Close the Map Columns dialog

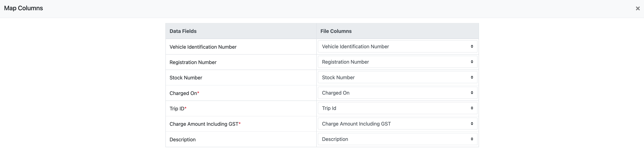click(x=638, y=8)
